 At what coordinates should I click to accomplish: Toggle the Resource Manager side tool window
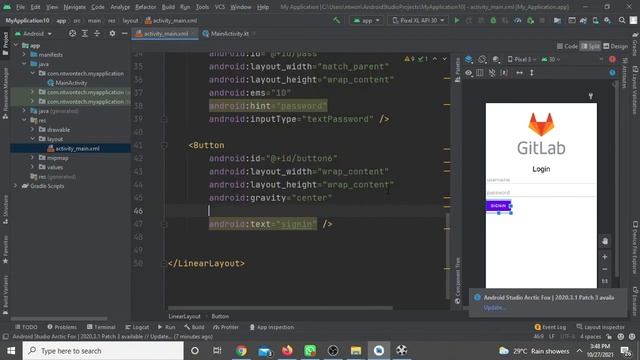(5, 93)
